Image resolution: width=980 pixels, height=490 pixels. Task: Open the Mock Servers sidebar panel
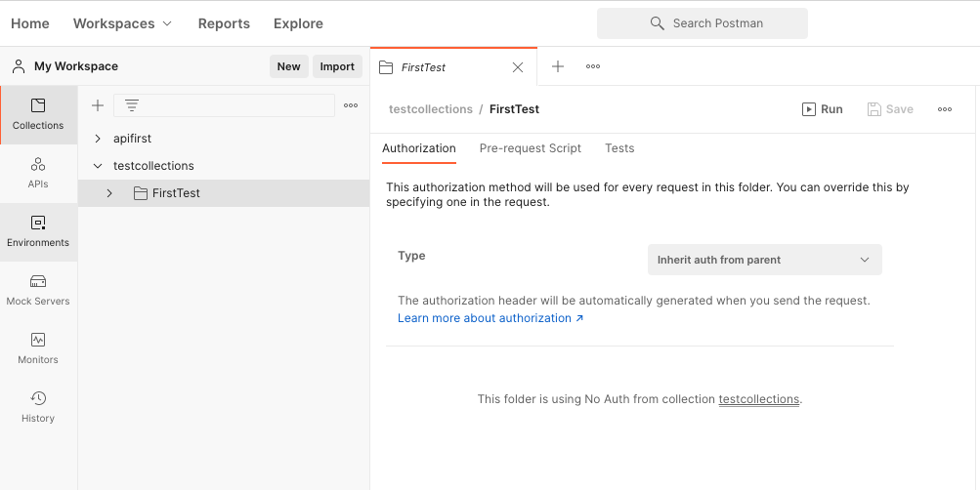pos(38,290)
